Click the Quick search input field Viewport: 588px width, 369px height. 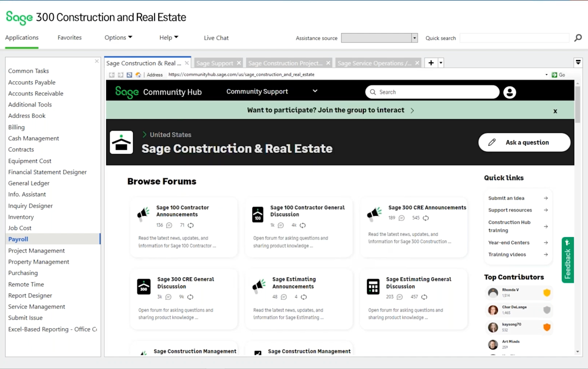point(514,38)
